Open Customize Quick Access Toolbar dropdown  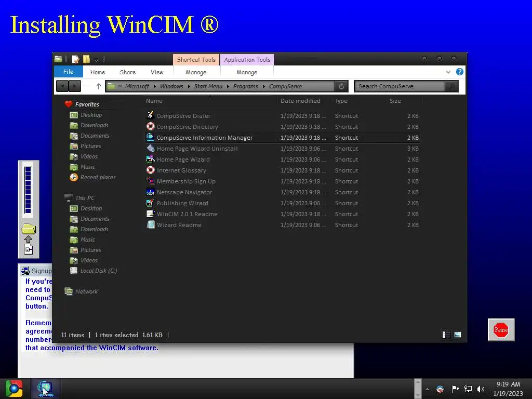[96, 60]
